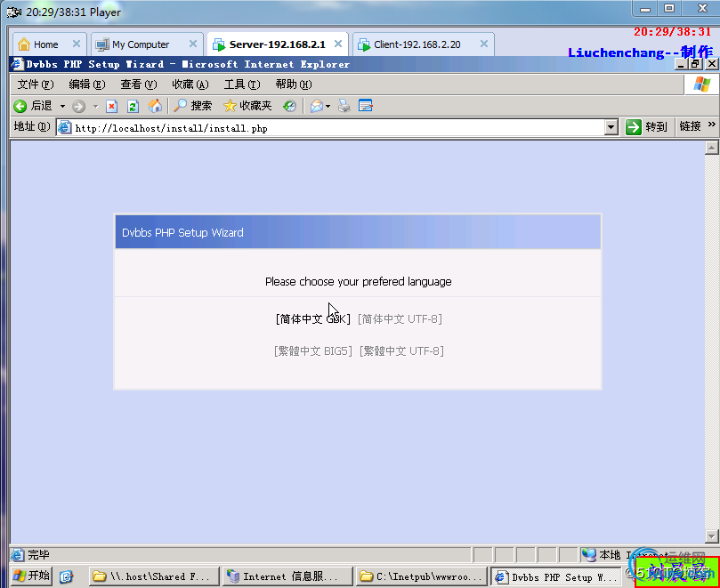Choose [简体中文 UTF-8] language link

(400, 319)
